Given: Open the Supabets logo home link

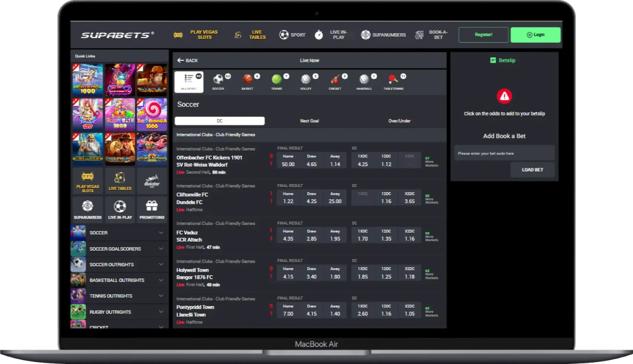Looking at the screenshot, I should (x=117, y=35).
